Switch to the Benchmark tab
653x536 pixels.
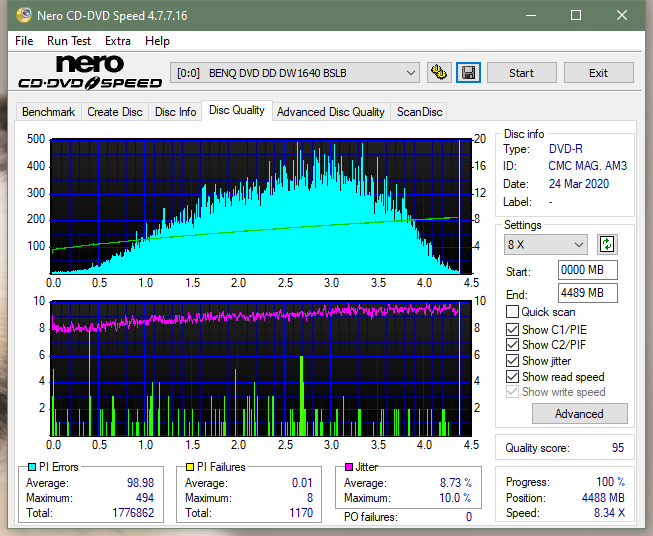[x=49, y=112]
